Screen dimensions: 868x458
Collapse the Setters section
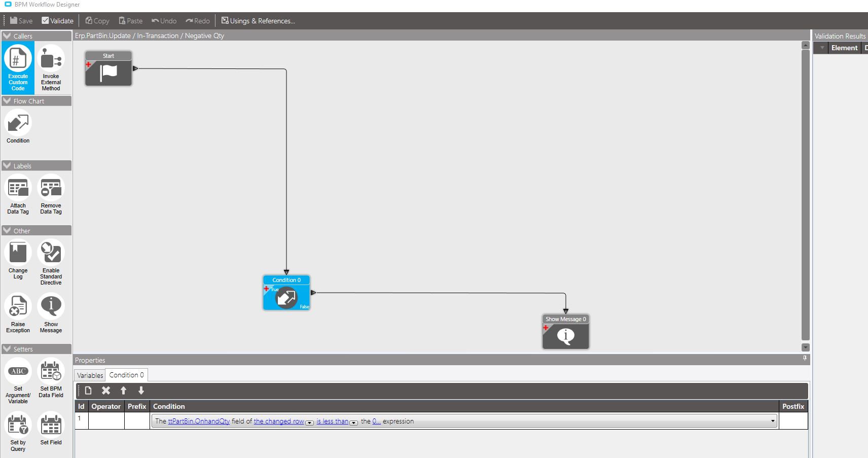point(7,349)
